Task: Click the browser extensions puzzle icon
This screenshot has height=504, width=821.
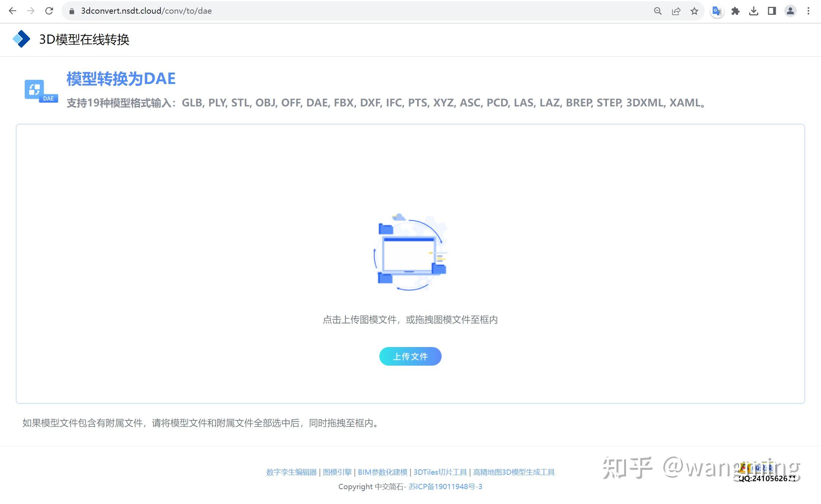Action: point(735,11)
